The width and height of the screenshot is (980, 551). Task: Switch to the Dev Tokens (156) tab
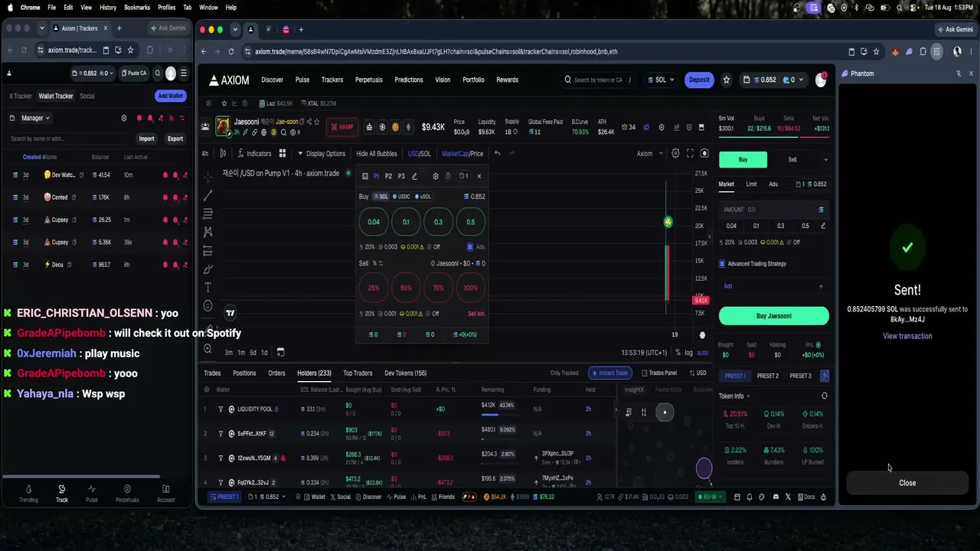(406, 373)
